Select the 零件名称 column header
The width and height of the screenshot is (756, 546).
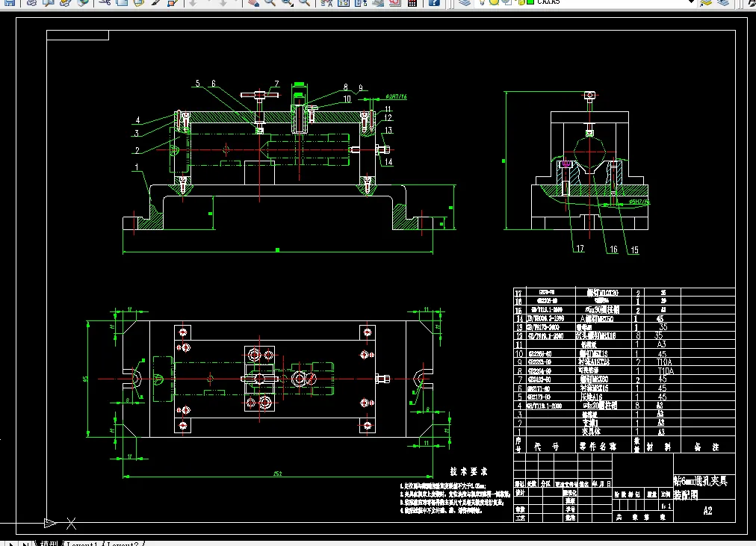598,447
